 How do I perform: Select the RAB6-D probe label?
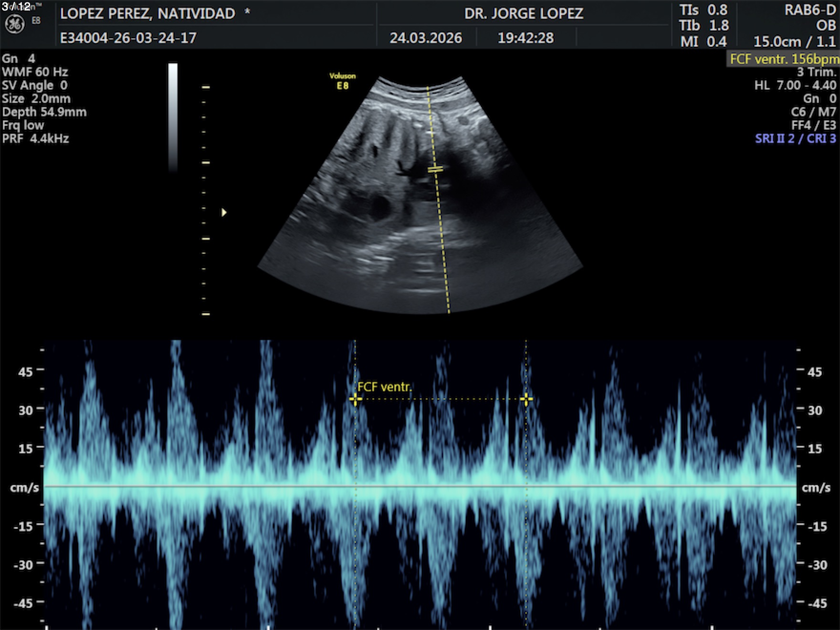pos(810,10)
